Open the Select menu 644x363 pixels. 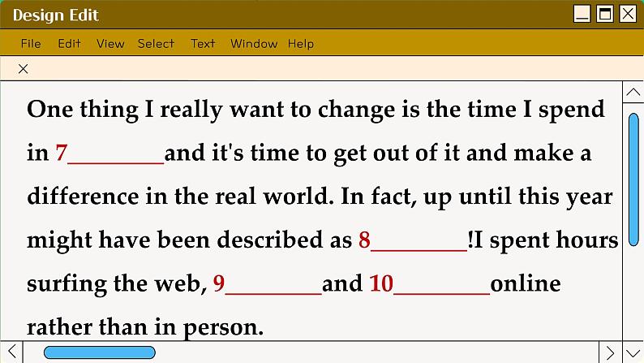[156, 44]
